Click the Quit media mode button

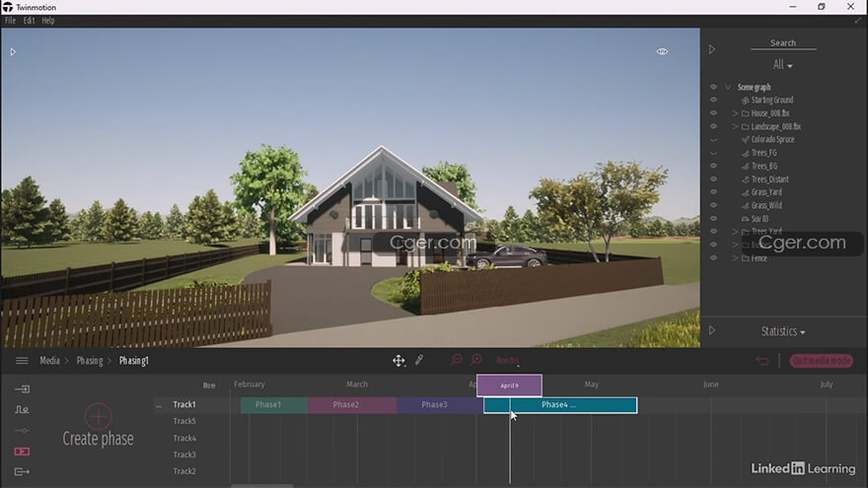822,361
